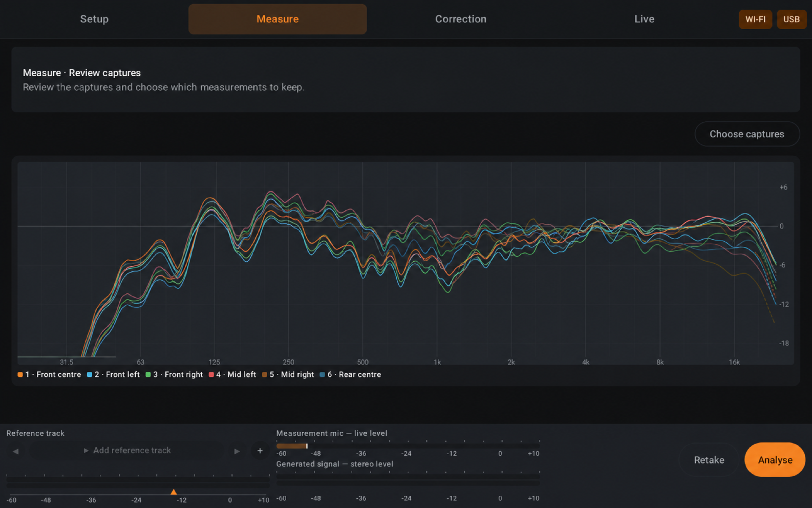This screenshot has width=812, height=508.
Task: Click the 'Generated signal — stereo level' label
Action: click(335, 464)
